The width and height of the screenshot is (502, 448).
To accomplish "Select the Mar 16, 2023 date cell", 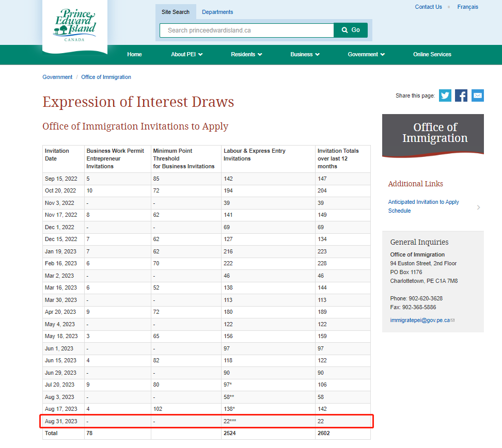I will [x=64, y=288].
